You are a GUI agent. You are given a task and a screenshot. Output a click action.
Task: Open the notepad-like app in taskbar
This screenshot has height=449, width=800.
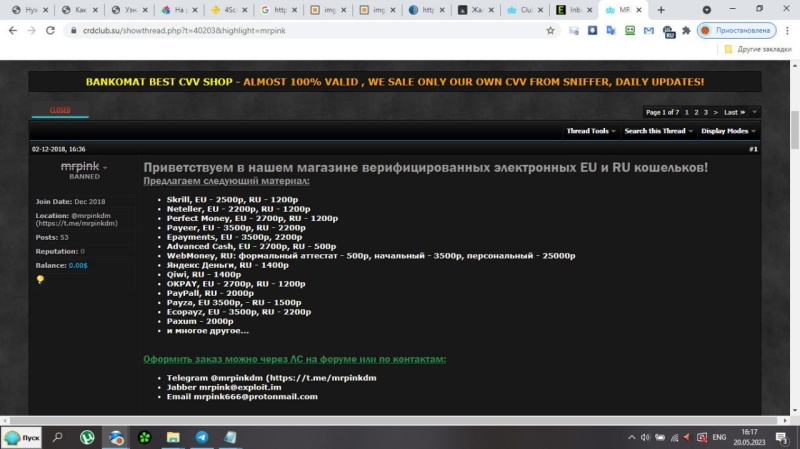[230, 437]
